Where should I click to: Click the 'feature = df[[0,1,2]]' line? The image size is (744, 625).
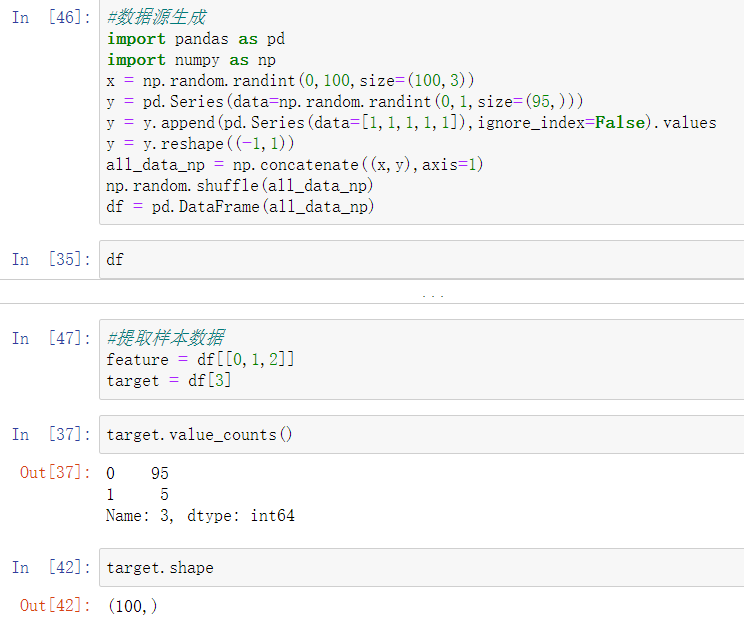[x=200, y=359]
